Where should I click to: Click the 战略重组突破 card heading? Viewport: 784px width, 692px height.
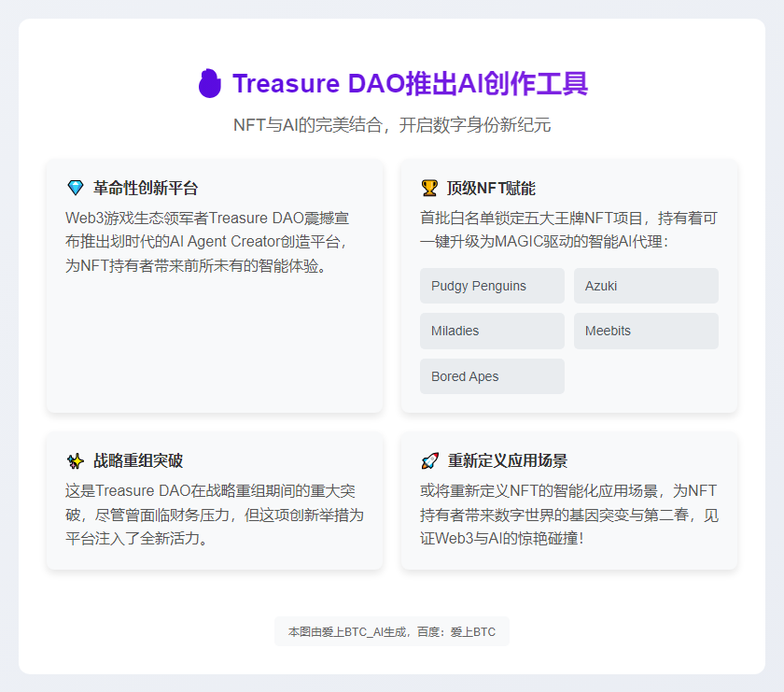(138, 460)
